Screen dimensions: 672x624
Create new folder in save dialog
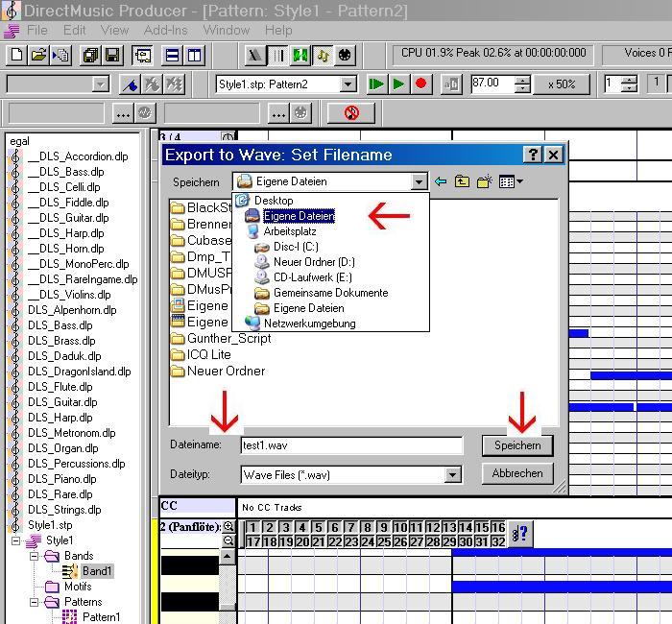pyautogui.click(x=485, y=181)
